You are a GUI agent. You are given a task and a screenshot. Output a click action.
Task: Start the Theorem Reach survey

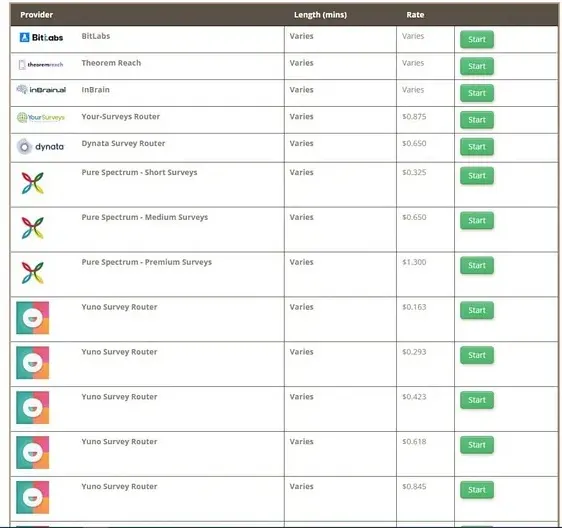477,66
